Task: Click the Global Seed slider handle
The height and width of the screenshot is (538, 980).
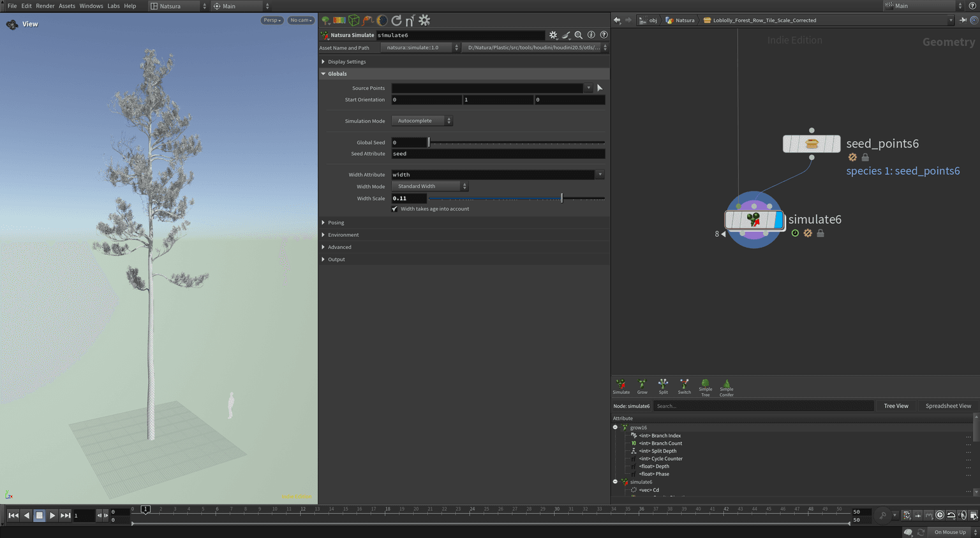Action: click(429, 142)
